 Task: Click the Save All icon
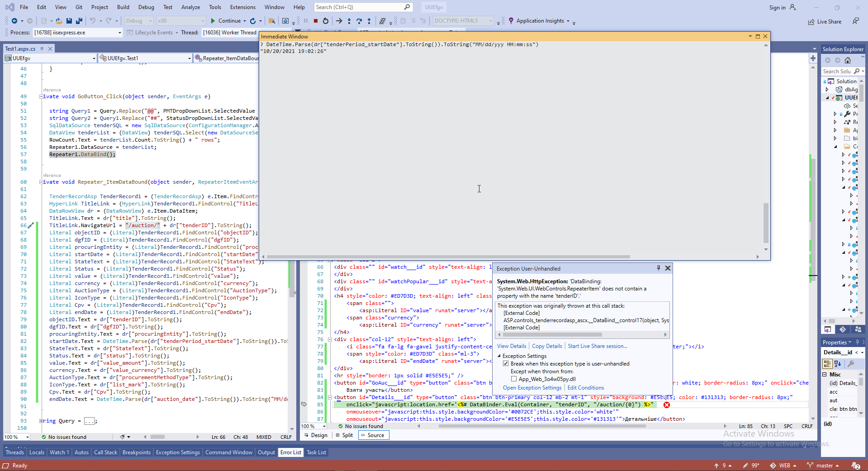click(79, 21)
